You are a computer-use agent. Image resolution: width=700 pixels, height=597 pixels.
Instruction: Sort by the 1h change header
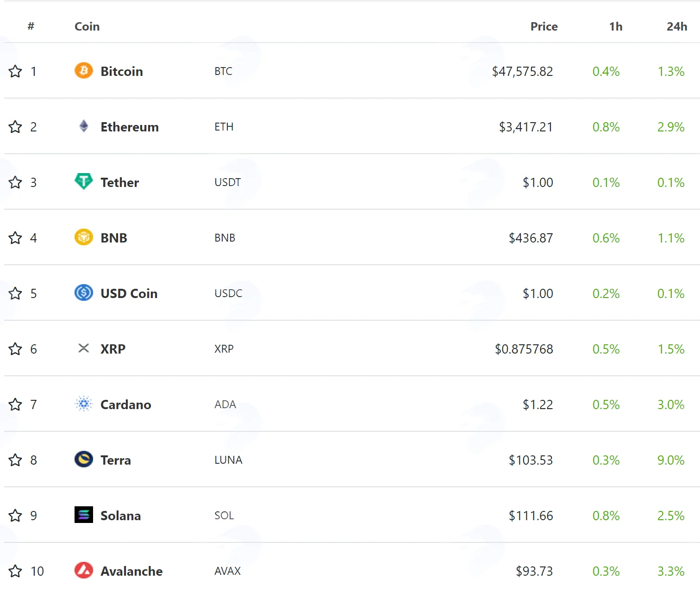616,26
